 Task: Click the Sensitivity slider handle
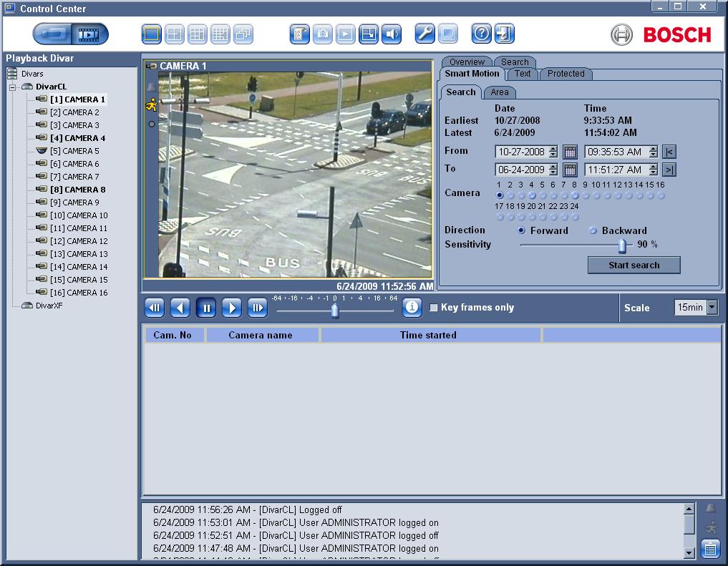(622, 245)
